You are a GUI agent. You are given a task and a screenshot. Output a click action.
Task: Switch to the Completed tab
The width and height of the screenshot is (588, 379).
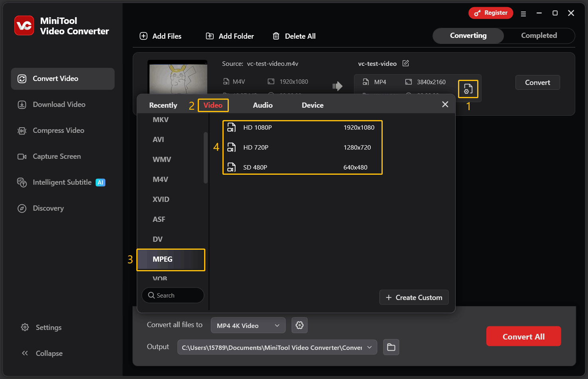(x=539, y=36)
